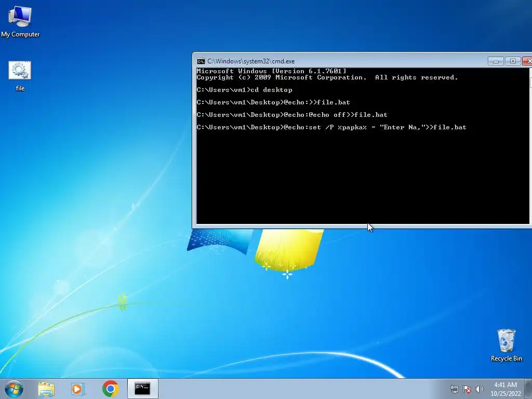Open the cmd window system menu icon
Viewport: 532px width, 399px height.
(201, 61)
